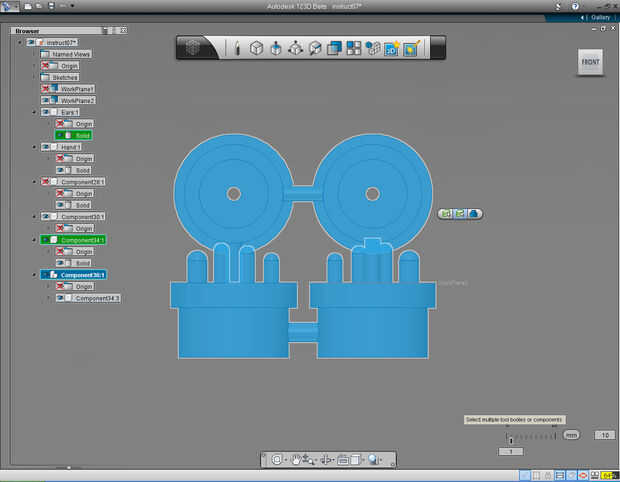Screen dimensions: 620x482
Task: Click the red oval icon in the status bar
Action: (x=583, y=475)
